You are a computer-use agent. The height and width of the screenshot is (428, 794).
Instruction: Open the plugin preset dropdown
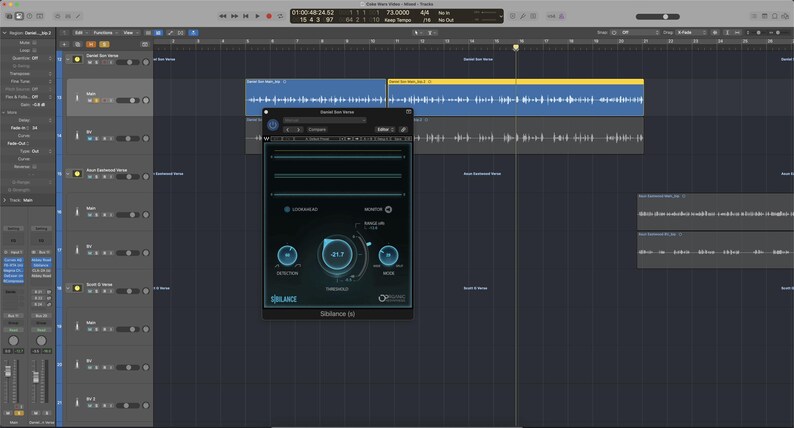click(324, 120)
